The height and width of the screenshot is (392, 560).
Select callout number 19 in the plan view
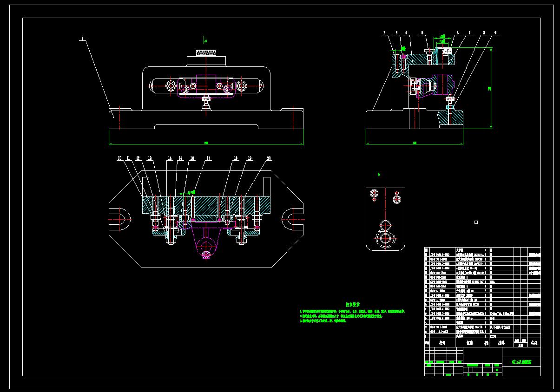click(x=250, y=158)
